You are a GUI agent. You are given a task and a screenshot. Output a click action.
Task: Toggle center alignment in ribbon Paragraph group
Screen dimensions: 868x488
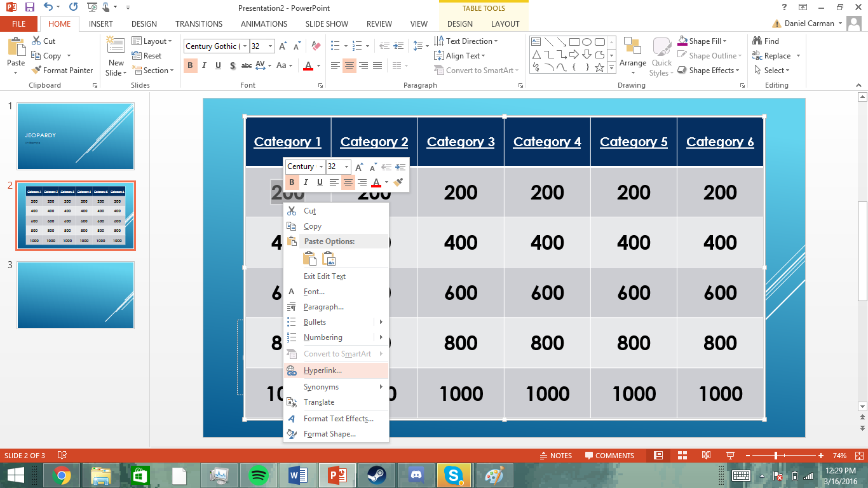point(349,65)
